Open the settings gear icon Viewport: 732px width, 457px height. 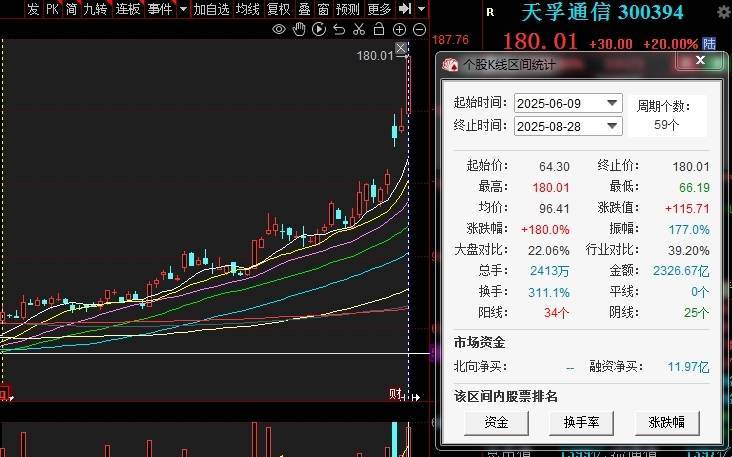pos(723,13)
